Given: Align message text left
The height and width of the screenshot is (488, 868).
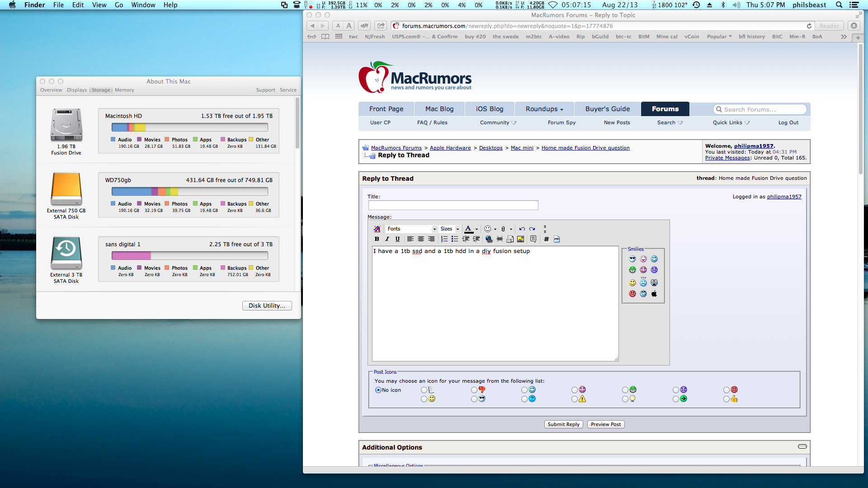Looking at the screenshot, I should click(x=410, y=239).
